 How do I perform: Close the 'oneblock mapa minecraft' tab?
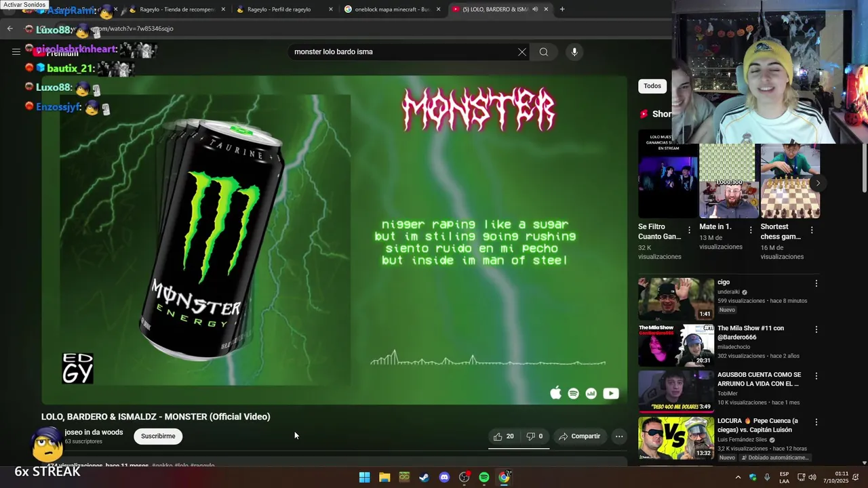click(439, 9)
